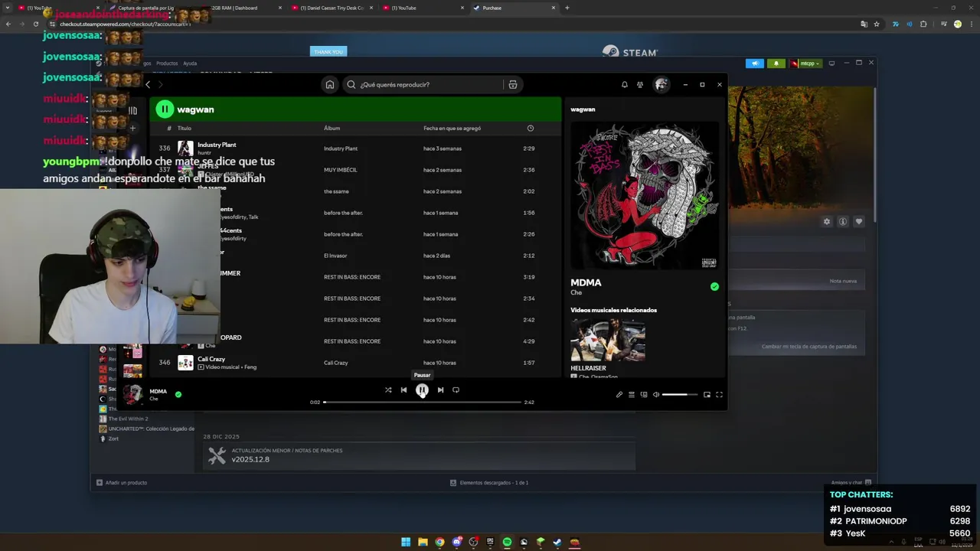Go back using the Spotify back arrow
The height and width of the screenshot is (551, 980).
pos(148,85)
